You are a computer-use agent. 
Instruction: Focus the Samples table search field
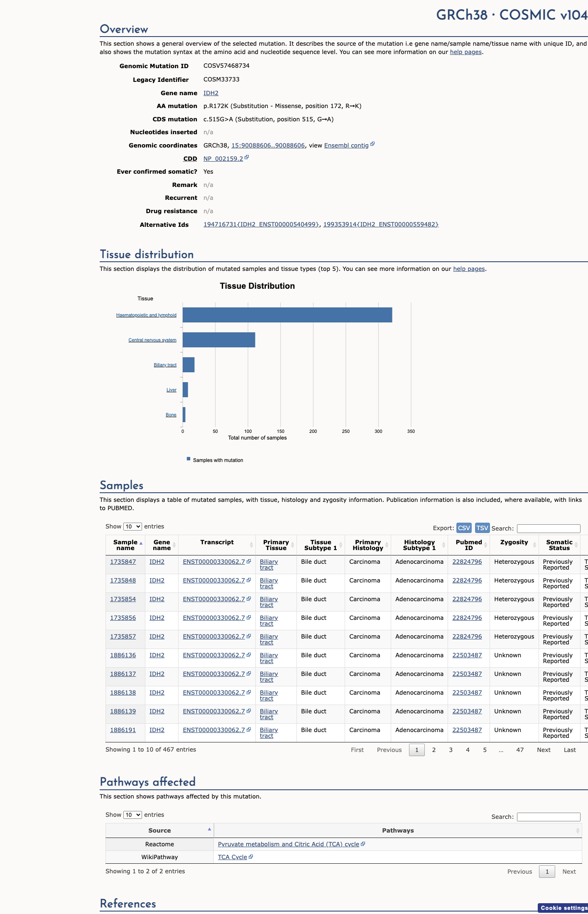(549, 528)
